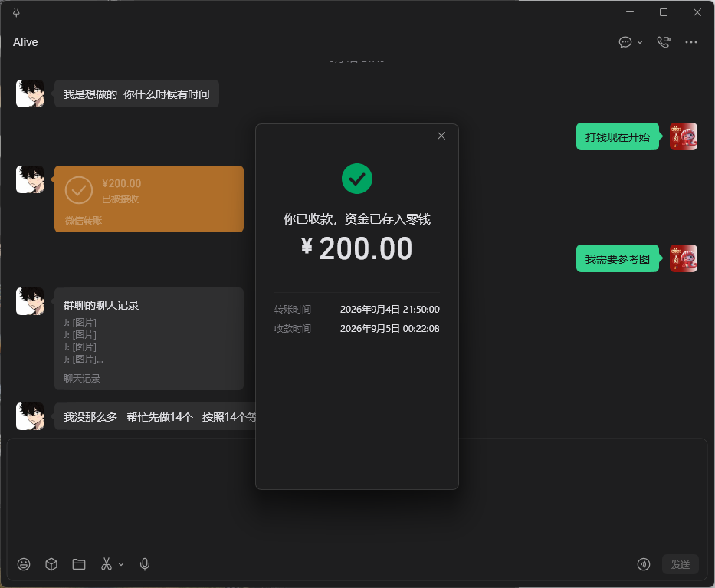
Task: Close the chat window
Action: (697, 12)
